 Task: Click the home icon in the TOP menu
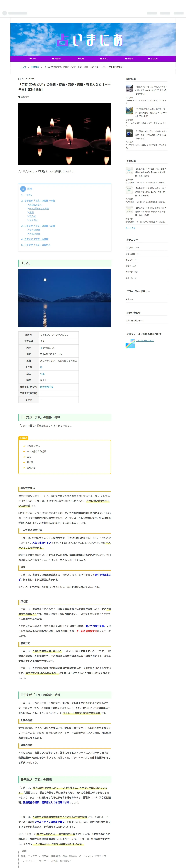pos(31,59)
